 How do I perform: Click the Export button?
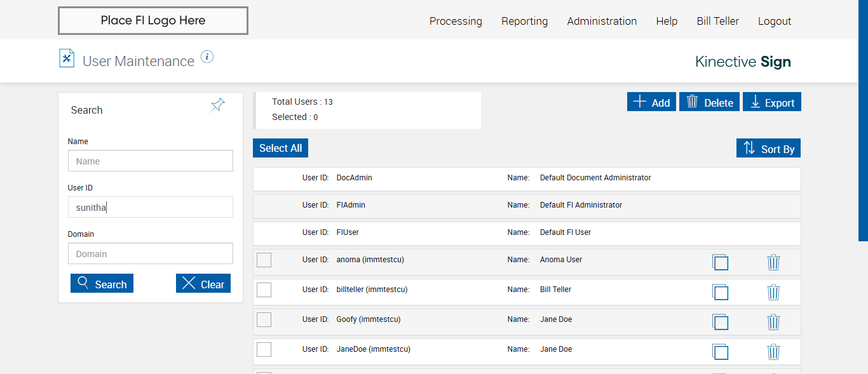coord(772,102)
